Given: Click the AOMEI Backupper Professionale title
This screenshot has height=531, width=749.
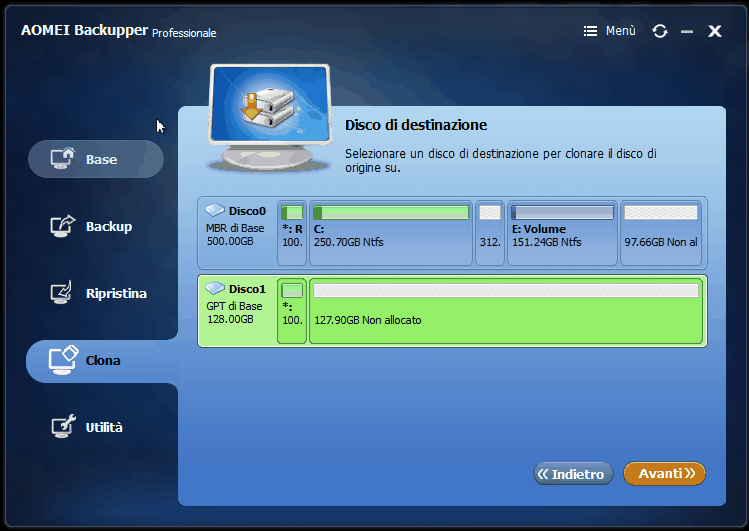Looking at the screenshot, I should (118, 31).
